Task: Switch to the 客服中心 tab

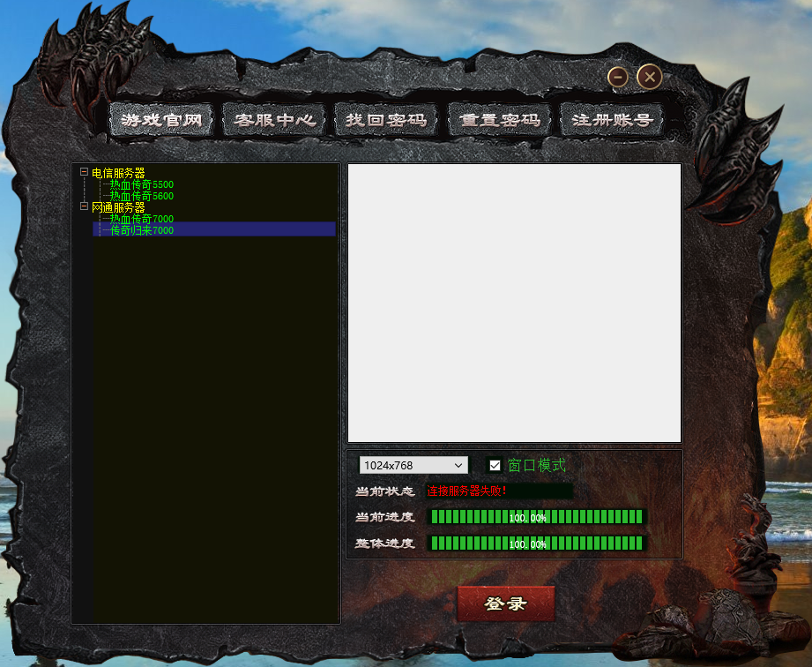Action: pyautogui.click(x=273, y=119)
